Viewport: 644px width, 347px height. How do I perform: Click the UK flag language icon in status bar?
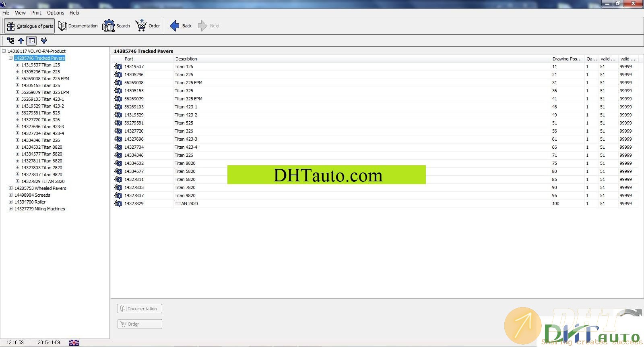[74, 343]
